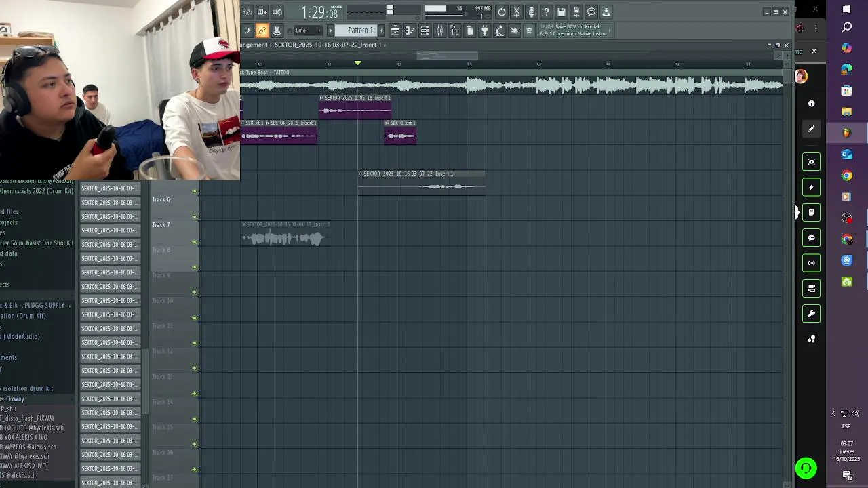Click the Windows Start button
The image size is (868, 488).
click(x=846, y=9)
